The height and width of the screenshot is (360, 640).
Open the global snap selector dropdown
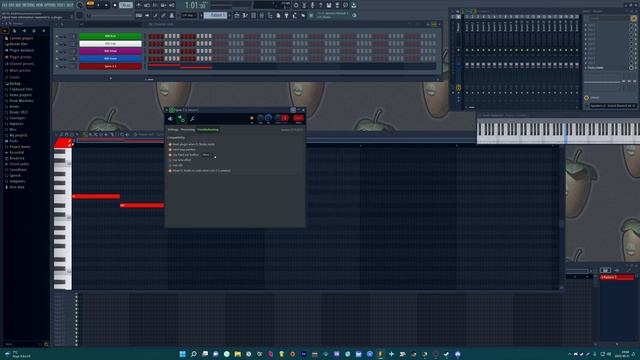[x=189, y=16]
